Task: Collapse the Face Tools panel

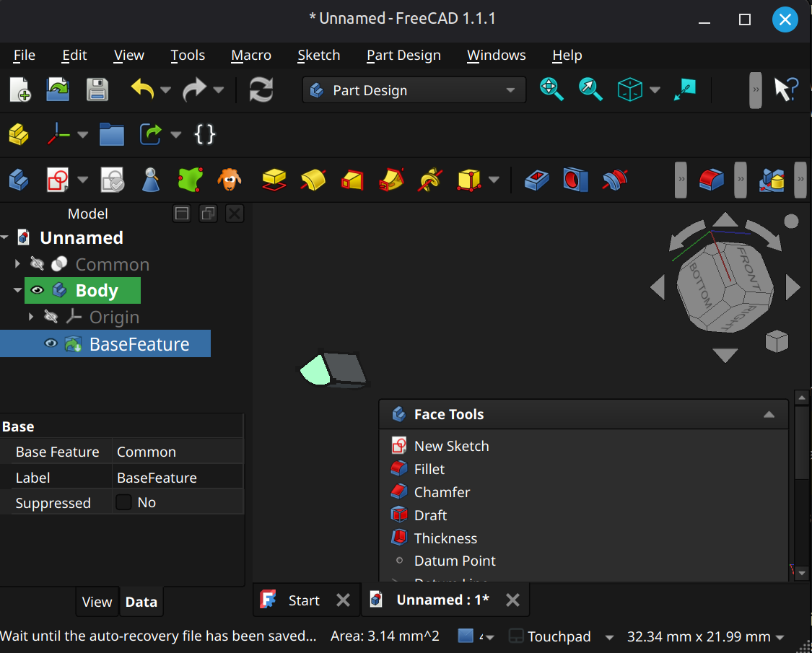Action: (769, 414)
